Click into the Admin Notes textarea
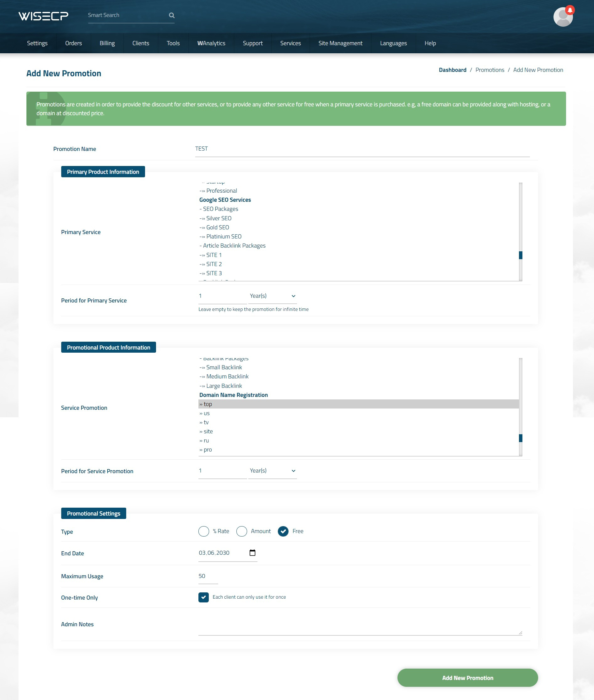The height and width of the screenshot is (700, 594). click(x=360, y=625)
